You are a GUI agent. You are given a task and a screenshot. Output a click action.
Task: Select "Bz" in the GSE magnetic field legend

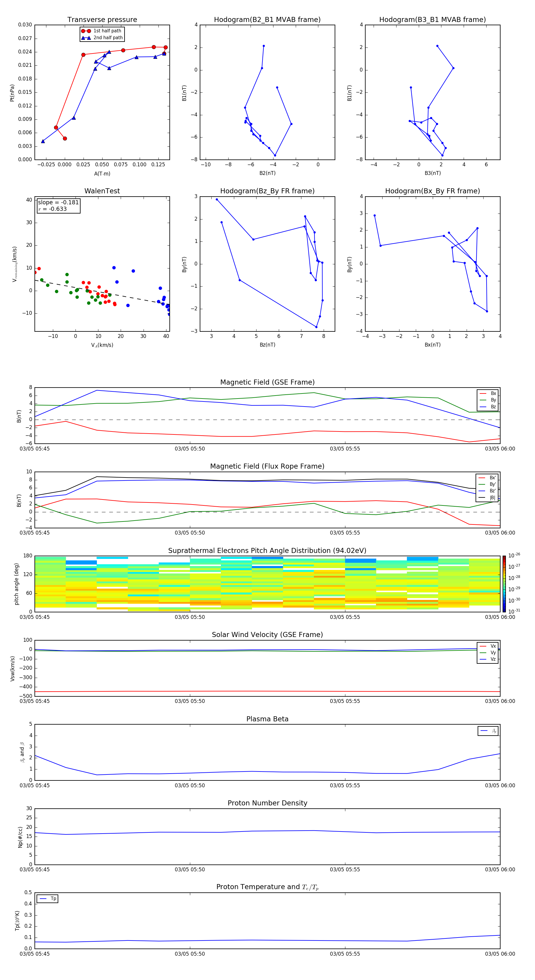[488, 407]
